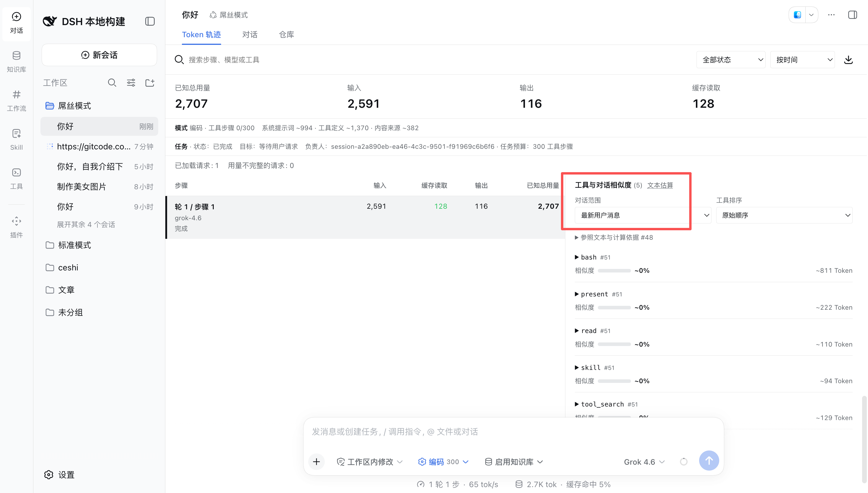Click the 屌丝模式 folder icon

[x=50, y=106]
